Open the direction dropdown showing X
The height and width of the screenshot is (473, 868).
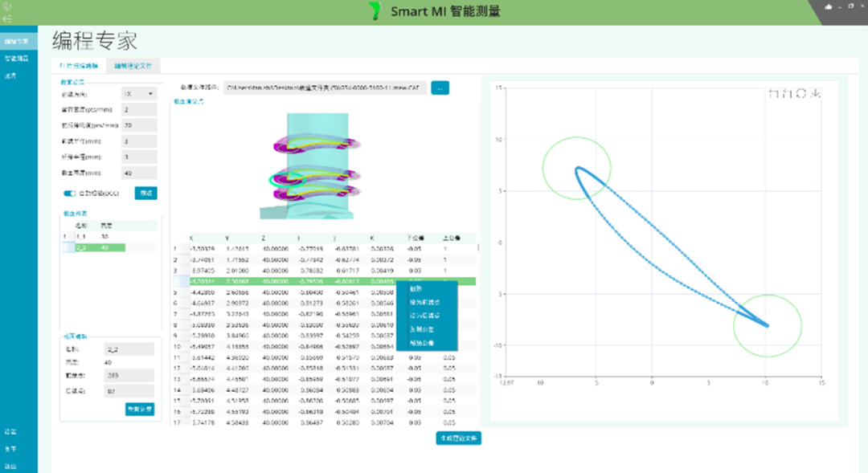click(x=139, y=94)
